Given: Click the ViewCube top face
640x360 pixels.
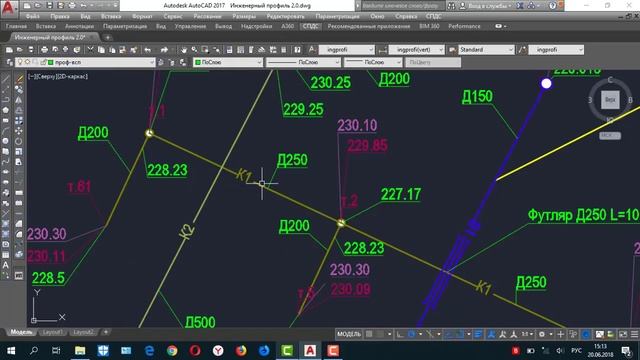Looking at the screenshot, I should (610, 100).
